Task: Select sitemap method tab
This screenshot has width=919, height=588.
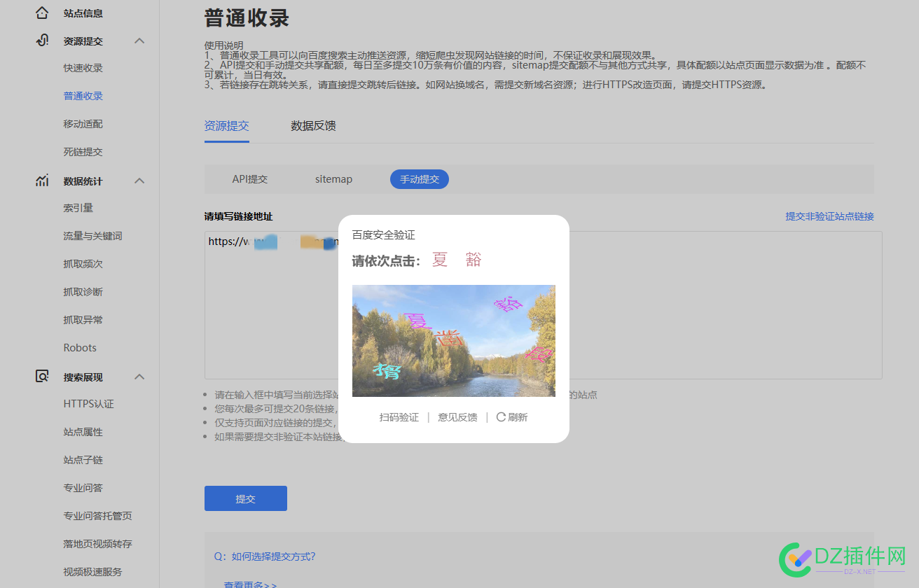Action: tap(333, 179)
